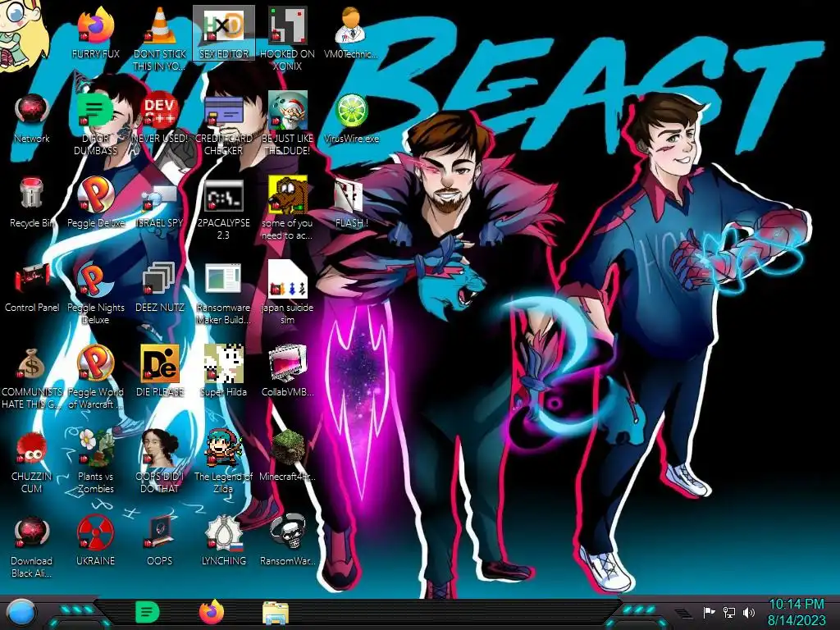Screen dimensions: 840x630
Task: Launch Peggle Deluxe shortcut
Action: coord(95,194)
